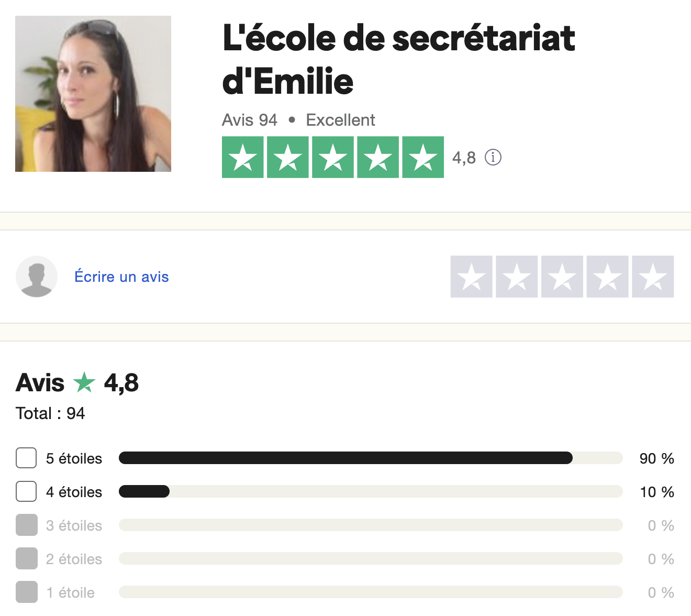Click the gray user avatar icon
Screen dimensions: 691x616
tap(37, 277)
